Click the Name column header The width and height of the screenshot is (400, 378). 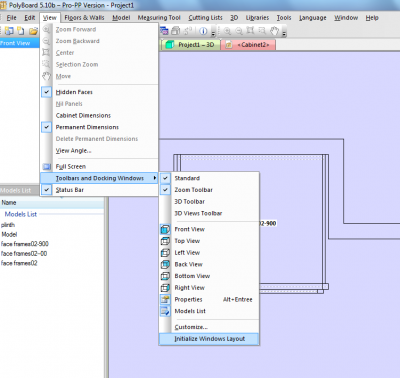(52, 202)
